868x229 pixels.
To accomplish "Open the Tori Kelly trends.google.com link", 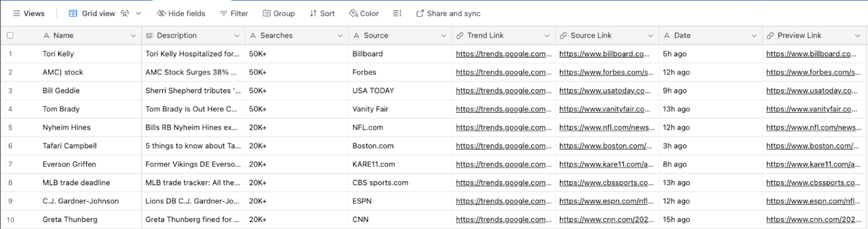I will pyautogui.click(x=503, y=54).
